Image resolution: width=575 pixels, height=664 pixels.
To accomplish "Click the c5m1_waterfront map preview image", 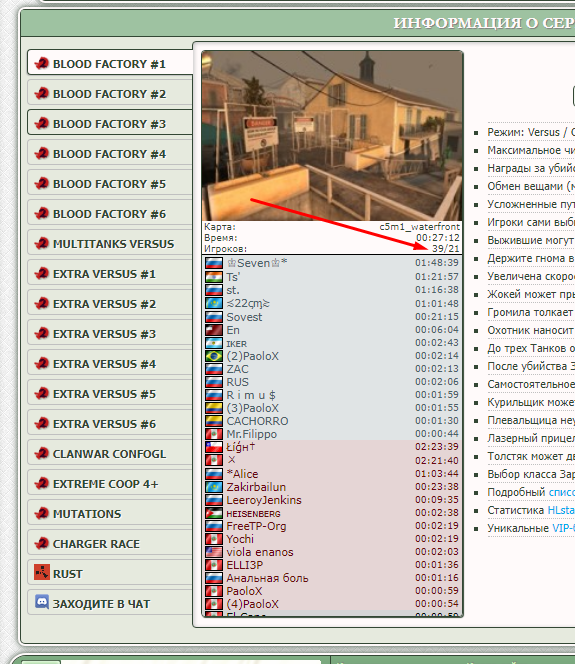I will [x=332, y=136].
